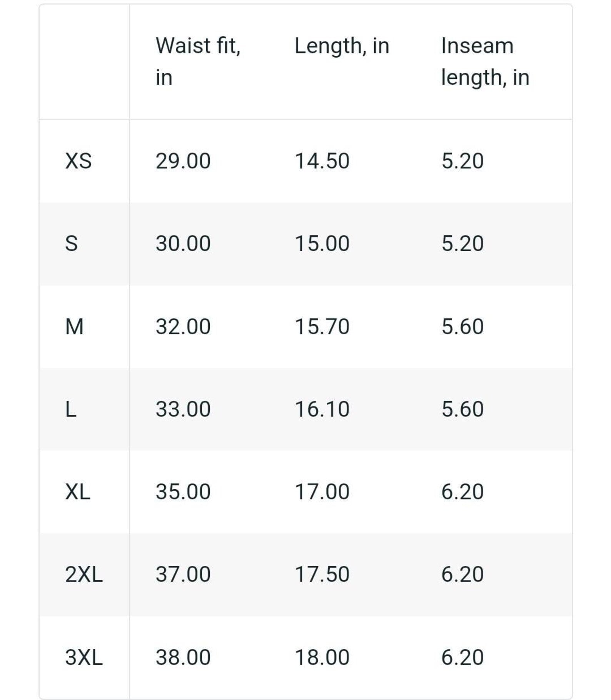Select the M size row label

coord(74,327)
